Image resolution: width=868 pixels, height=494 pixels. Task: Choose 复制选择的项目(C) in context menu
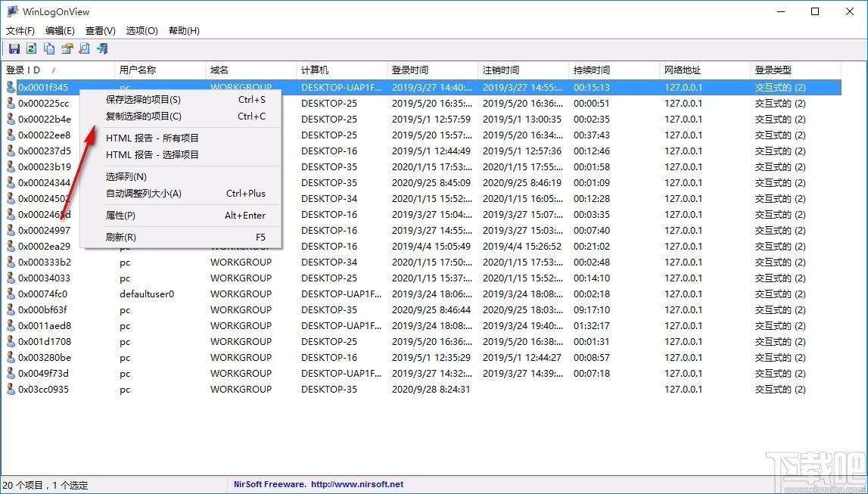[181, 117]
